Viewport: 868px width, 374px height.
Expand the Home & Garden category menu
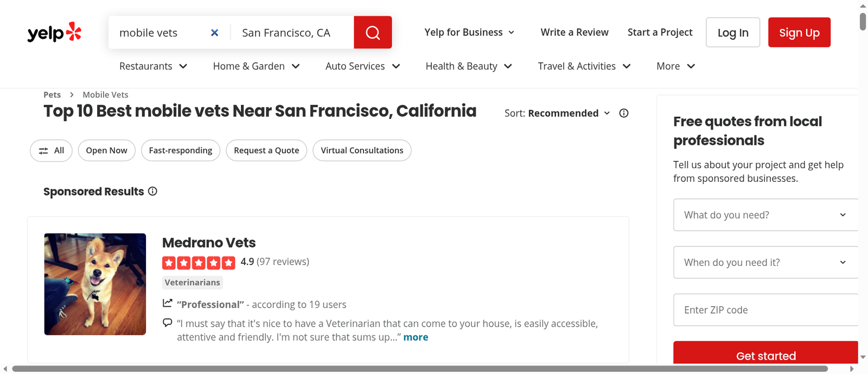(256, 66)
